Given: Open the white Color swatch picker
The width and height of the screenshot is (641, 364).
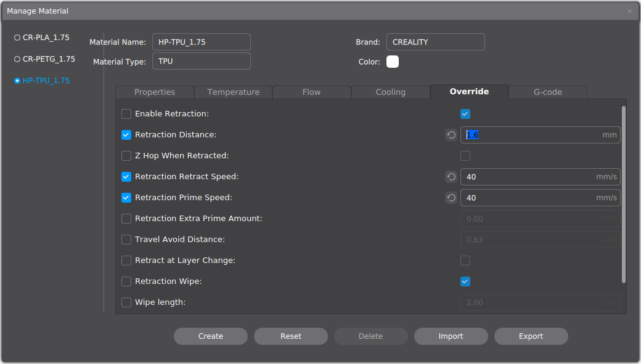Looking at the screenshot, I should pyautogui.click(x=393, y=62).
